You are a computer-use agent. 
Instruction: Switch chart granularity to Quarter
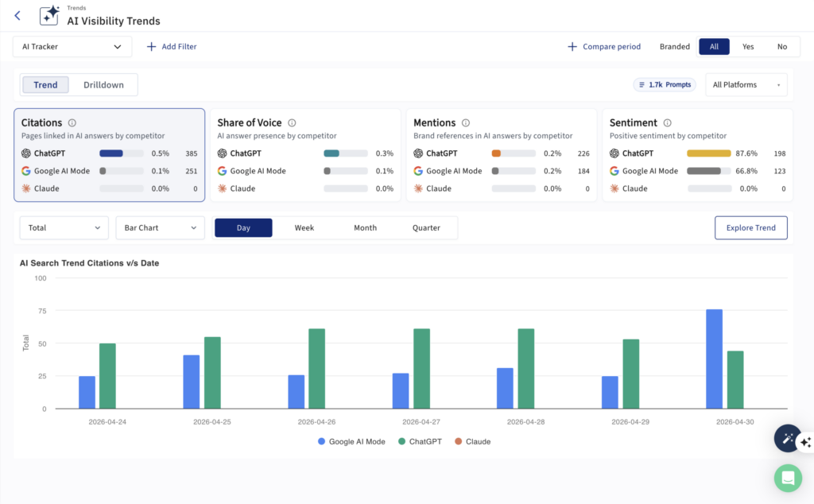click(426, 228)
